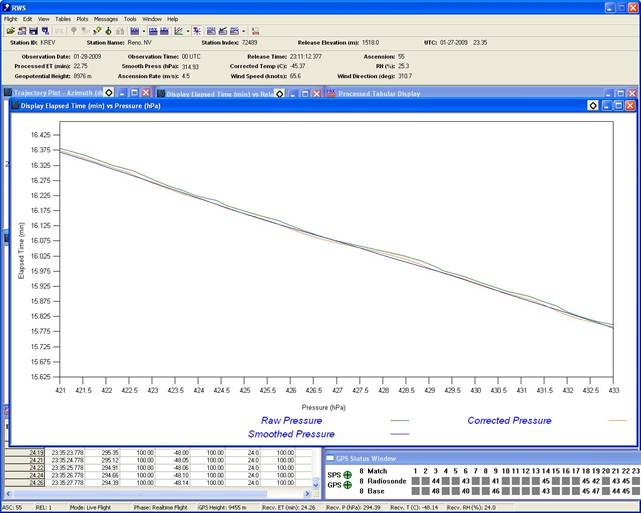The height and width of the screenshot is (513, 641).
Task: Click the first of the three blue window icons
Action: pyautogui.click(x=211, y=31)
